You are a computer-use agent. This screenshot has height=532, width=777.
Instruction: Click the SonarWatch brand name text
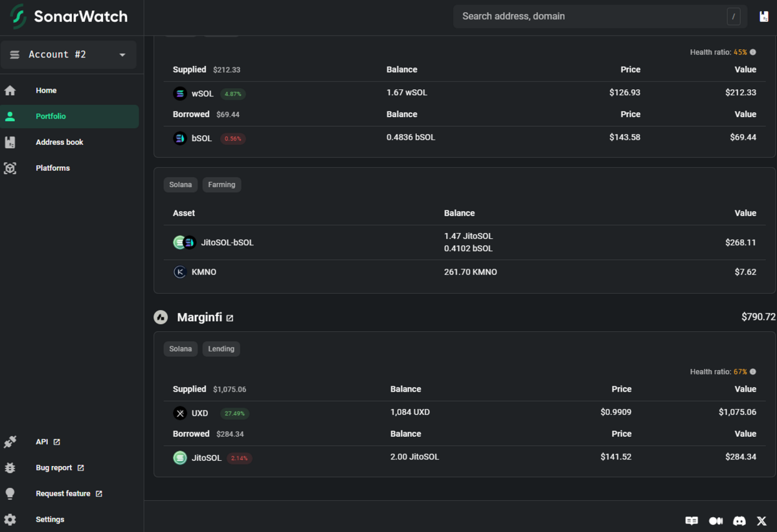point(81,17)
